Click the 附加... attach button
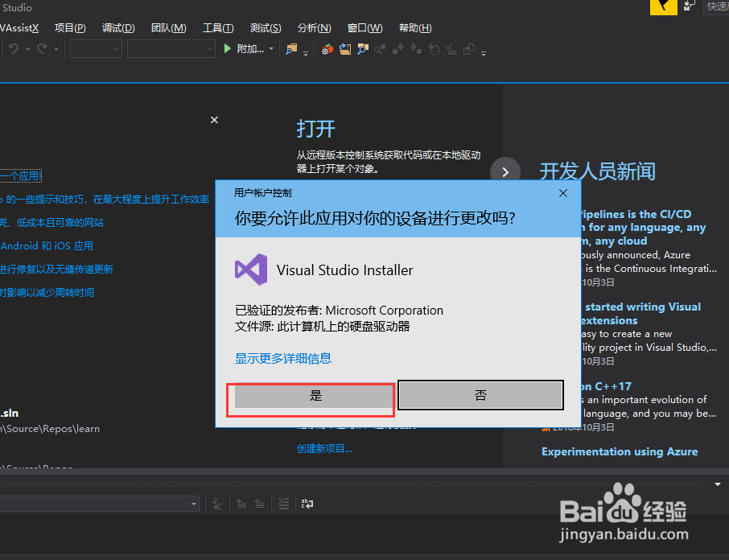The image size is (729, 560). pyautogui.click(x=250, y=48)
